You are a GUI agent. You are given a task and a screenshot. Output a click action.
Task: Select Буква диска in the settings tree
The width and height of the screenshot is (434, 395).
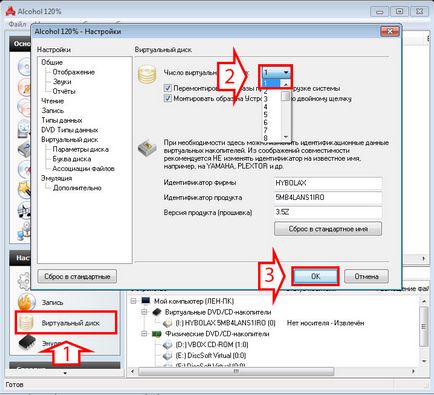(x=72, y=159)
